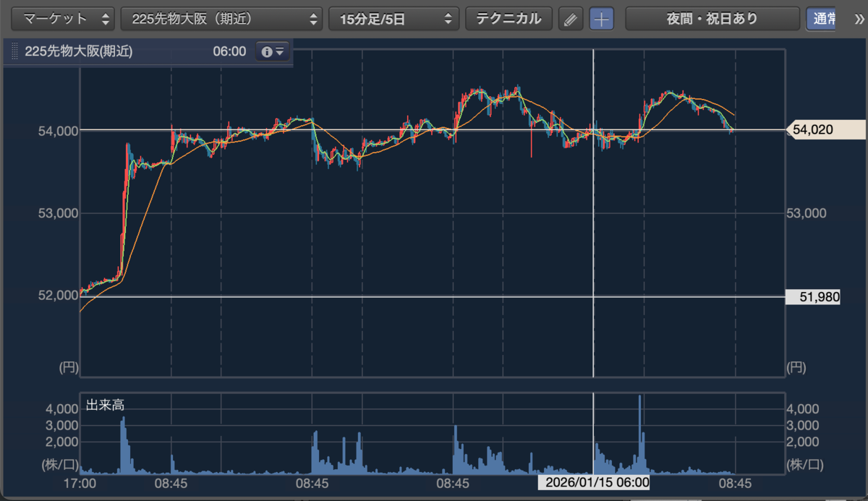Click the テクニカル button
The height and width of the screenshot is (501, 868).
pyautogui.click(x=509, y=19)
